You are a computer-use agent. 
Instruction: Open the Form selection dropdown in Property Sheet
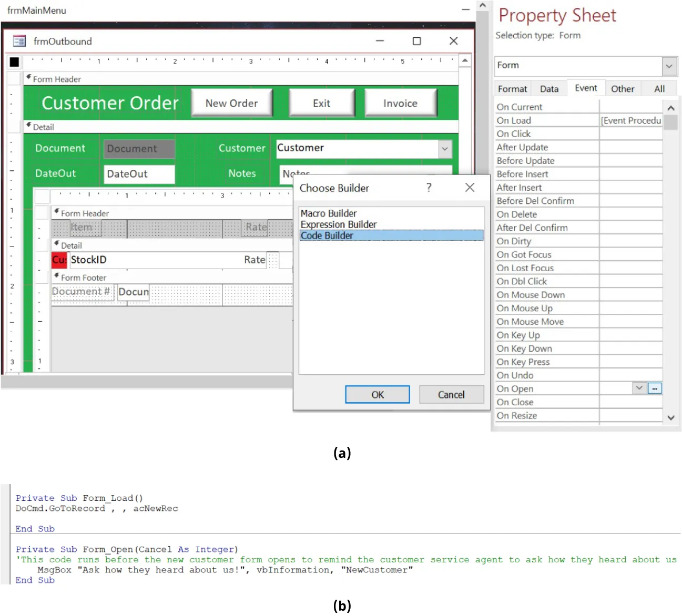click(x=669, y=66)
